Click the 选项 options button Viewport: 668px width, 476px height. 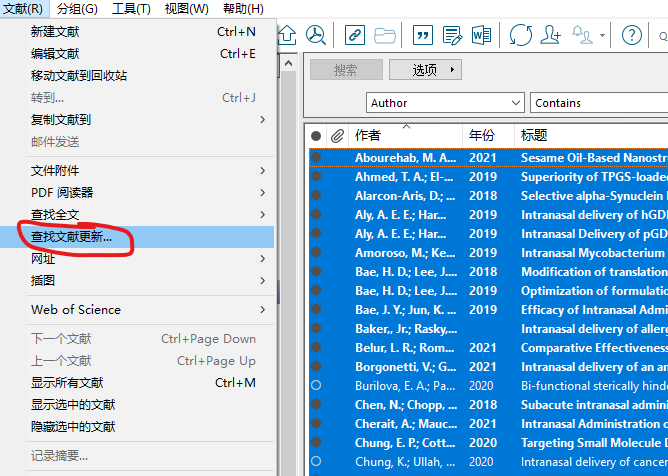[x=425, y=69]
